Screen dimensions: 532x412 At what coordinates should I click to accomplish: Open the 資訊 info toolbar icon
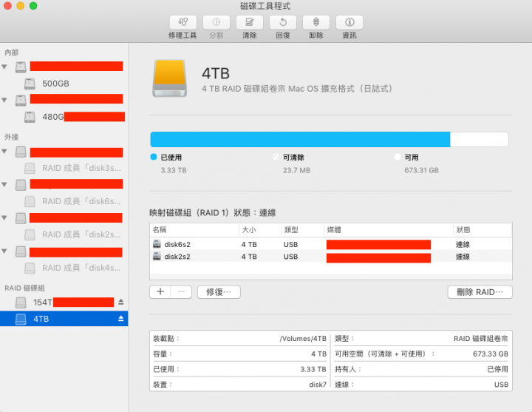[x=349, y=22]
